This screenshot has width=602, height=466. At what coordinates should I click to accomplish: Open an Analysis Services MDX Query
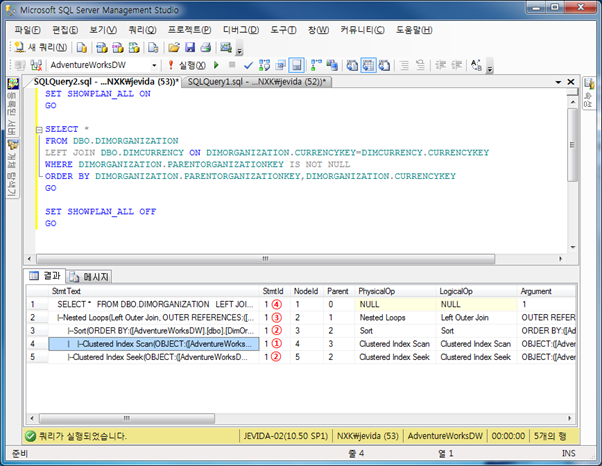pos(102,47)
